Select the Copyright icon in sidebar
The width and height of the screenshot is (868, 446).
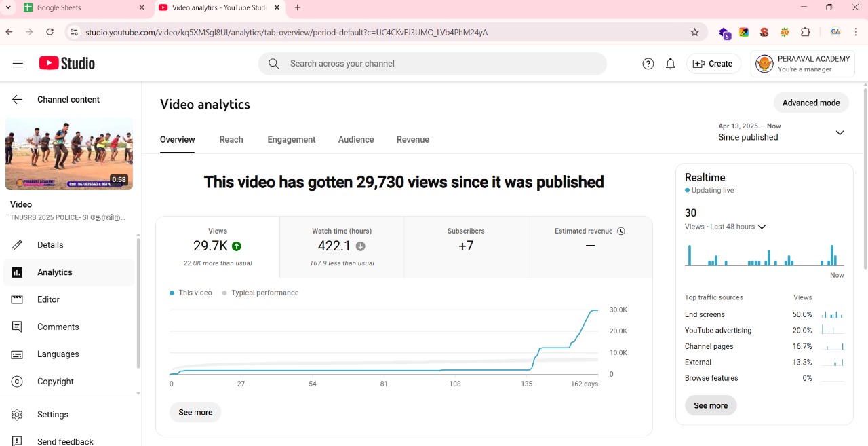17,382
